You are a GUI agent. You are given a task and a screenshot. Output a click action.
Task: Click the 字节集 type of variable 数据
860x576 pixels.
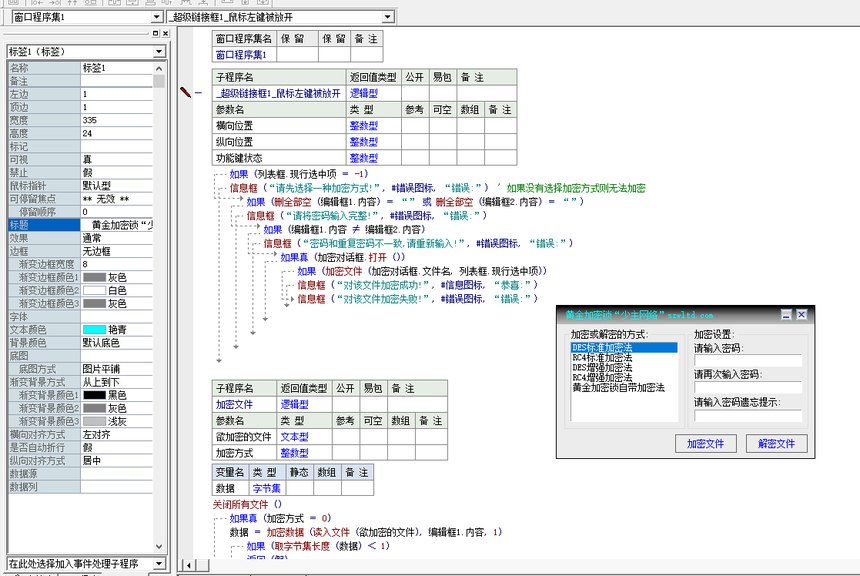tap(267, 488)
